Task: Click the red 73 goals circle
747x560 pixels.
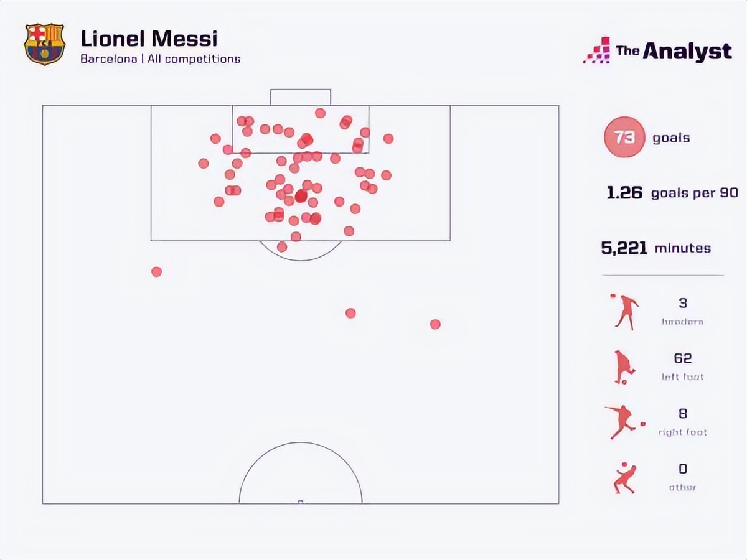Action: pyautogui.click(x=624, y=137)
